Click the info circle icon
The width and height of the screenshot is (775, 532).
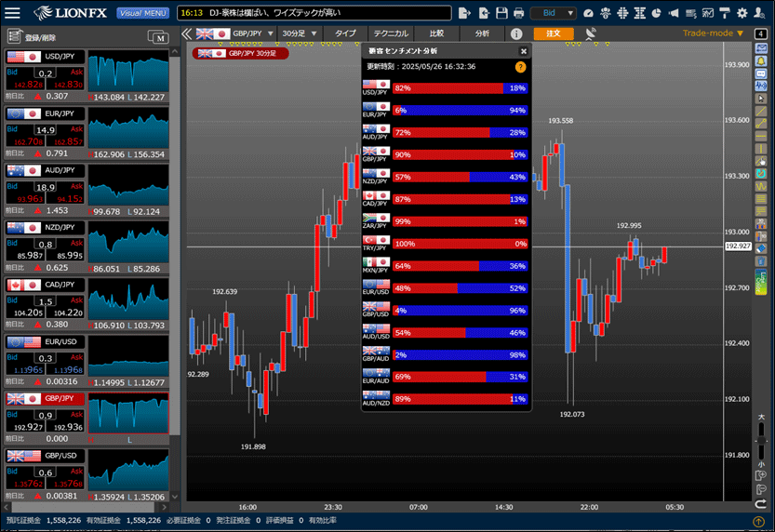[x=516, y=33]
